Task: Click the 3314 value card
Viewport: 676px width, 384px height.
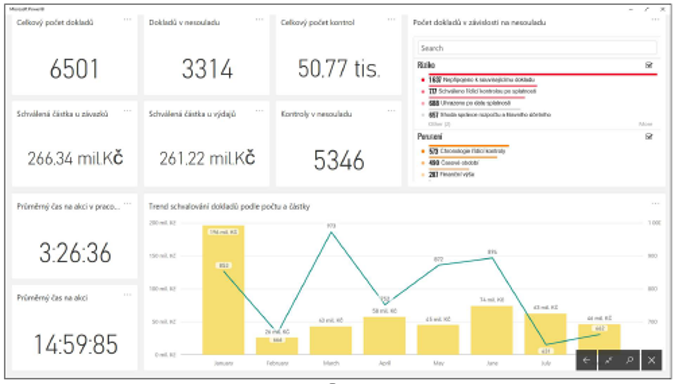Action: click(207, 69)
